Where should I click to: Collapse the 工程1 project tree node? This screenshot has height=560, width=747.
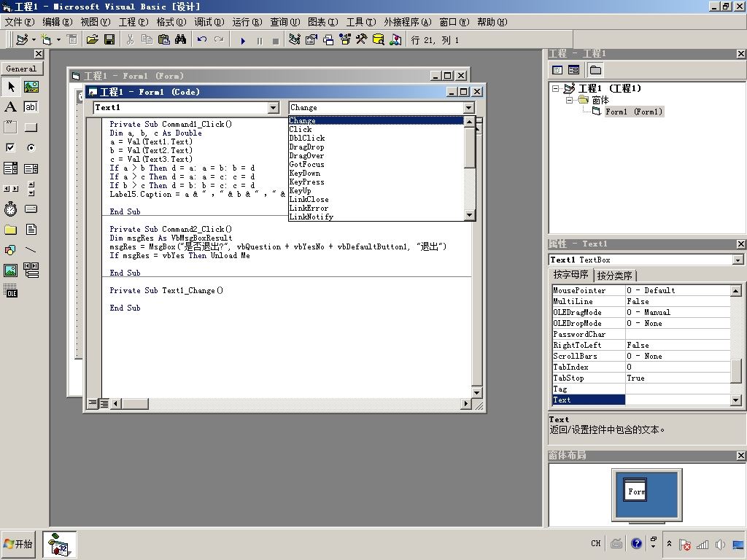(x=555, y=88)
